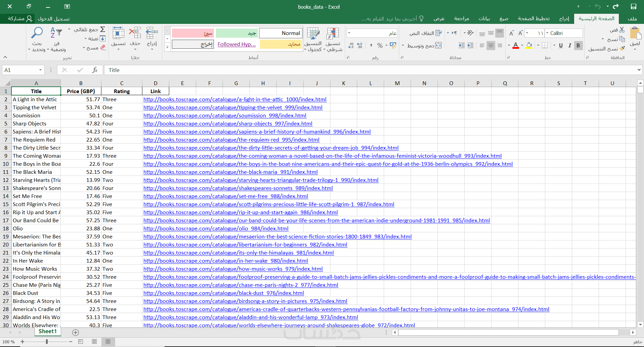The width and height of the screenshot is (644, 347).
Task: Expand the cell styles gallery
Action: pos(167,47)
